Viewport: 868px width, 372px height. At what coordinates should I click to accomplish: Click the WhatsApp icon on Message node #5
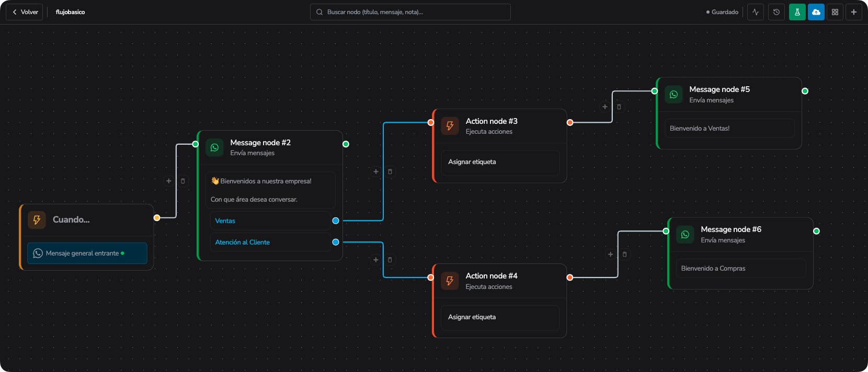[x=673, y=95]
